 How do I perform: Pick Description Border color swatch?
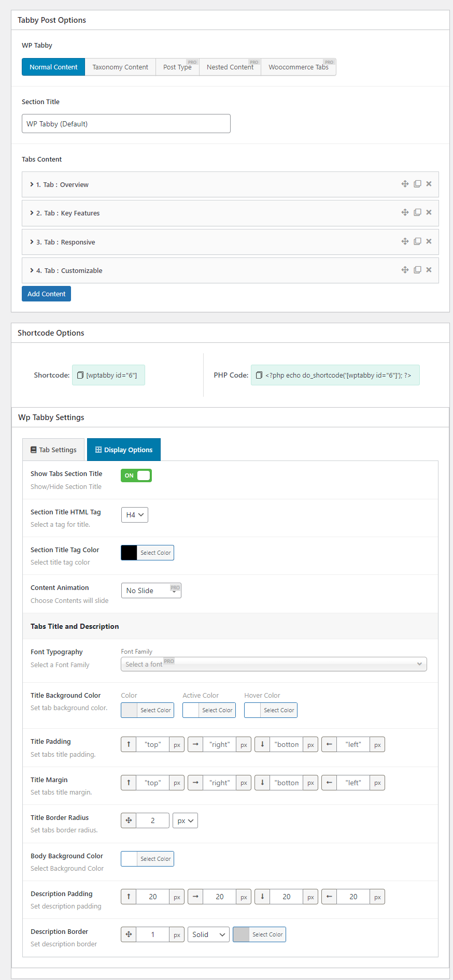[x=241, y=934]
